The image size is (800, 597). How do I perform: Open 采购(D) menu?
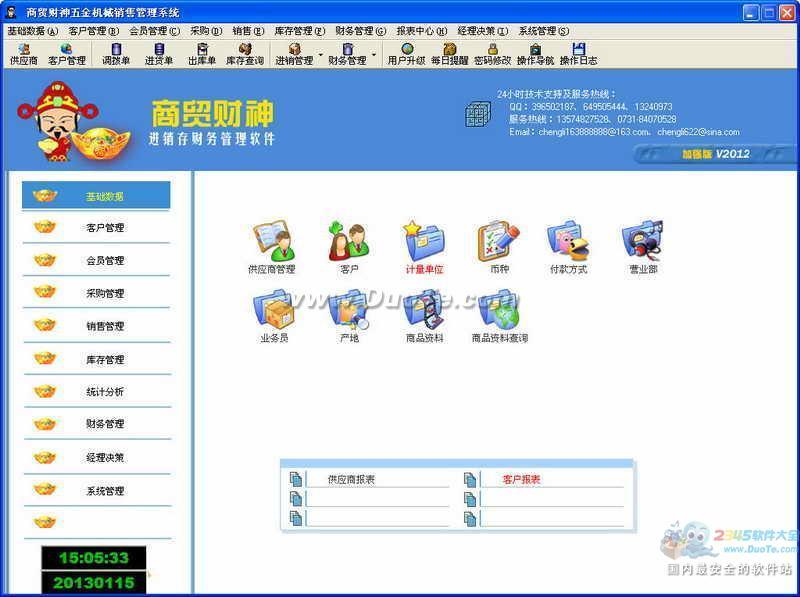tap(206, 31)
